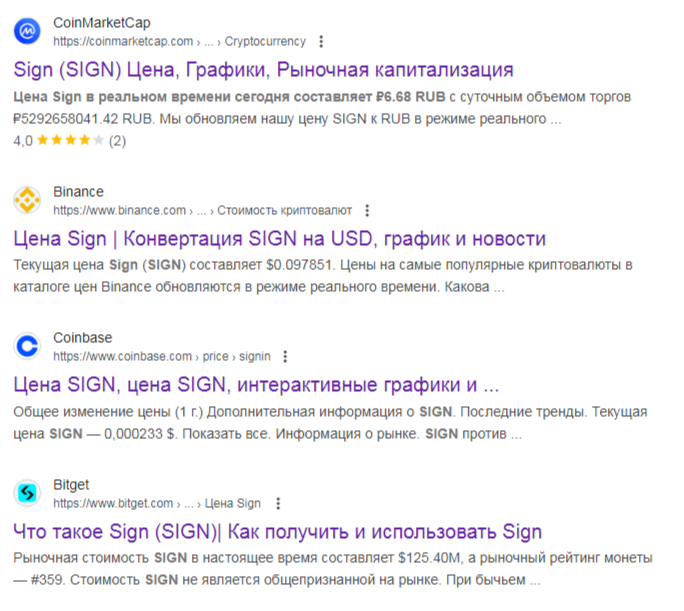Open three-dot menu for Bitget result

277,503
